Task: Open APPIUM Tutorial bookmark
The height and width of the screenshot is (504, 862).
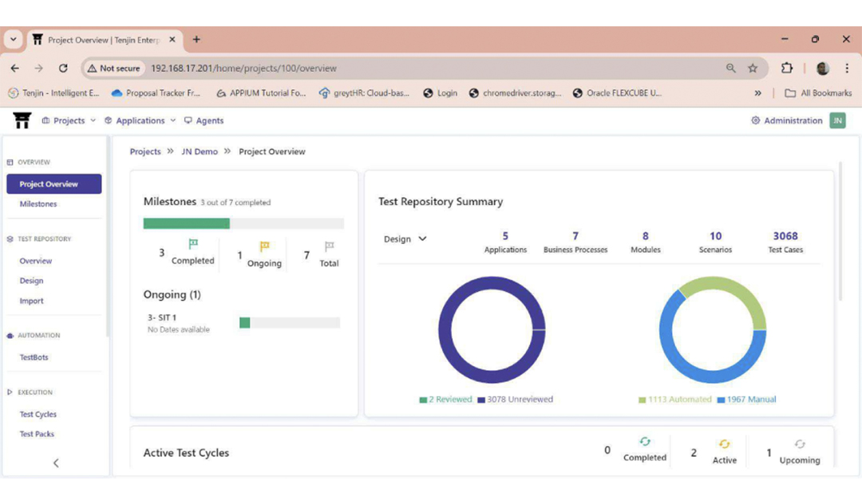Action: point(260,93)
